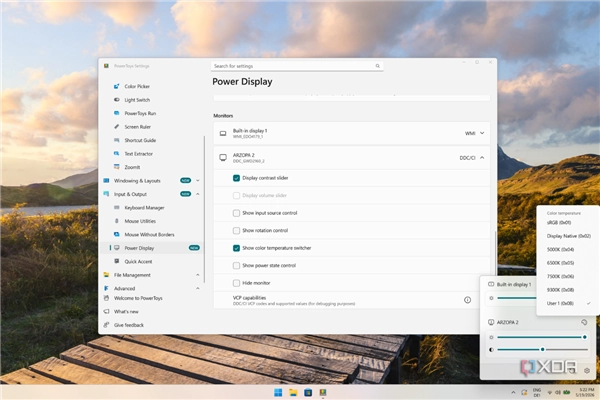Enable Show power state control
The height and width of the screenshot is (400, 600).
[x=236, y=266]
